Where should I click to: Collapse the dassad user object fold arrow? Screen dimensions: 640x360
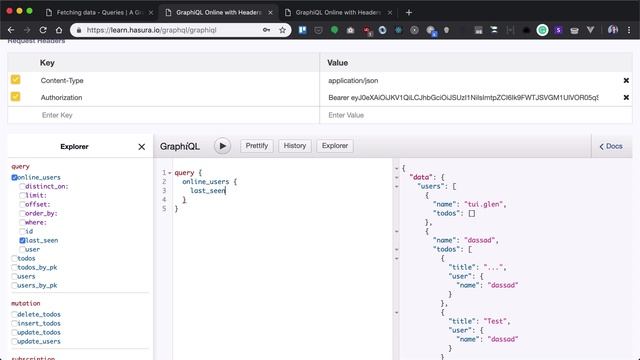[396, 231]
